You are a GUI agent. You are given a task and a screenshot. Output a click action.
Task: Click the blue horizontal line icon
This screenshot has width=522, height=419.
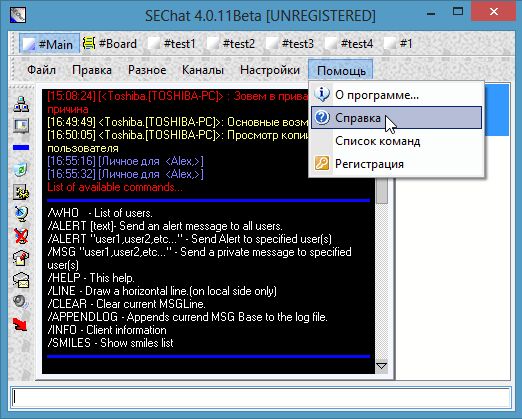click(x=21, y=148)
